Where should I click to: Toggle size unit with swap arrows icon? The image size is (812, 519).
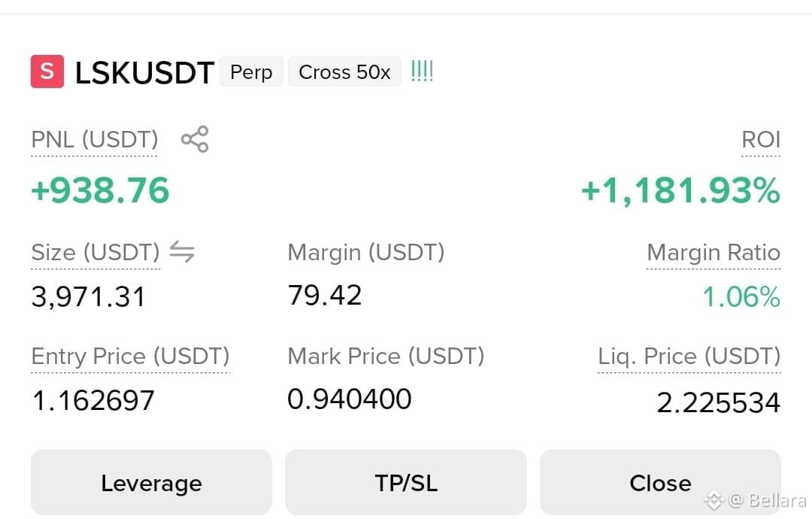pyautogui.click(x=182, y=252)
